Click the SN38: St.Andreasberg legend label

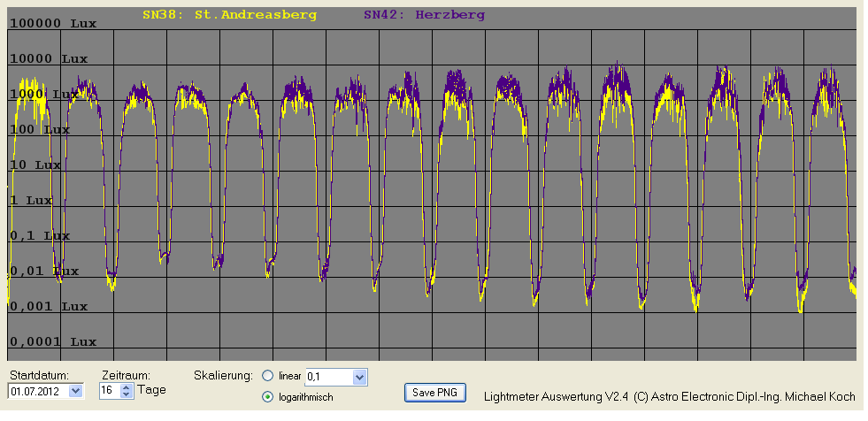[229, 15]
